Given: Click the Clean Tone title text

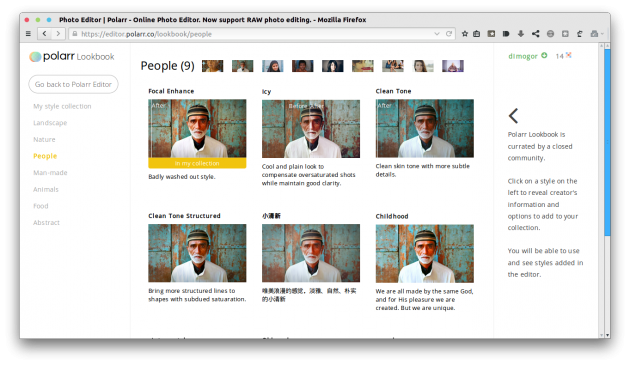Looking at the screenshot, I should pyautogui.click(x=393, y=91).
